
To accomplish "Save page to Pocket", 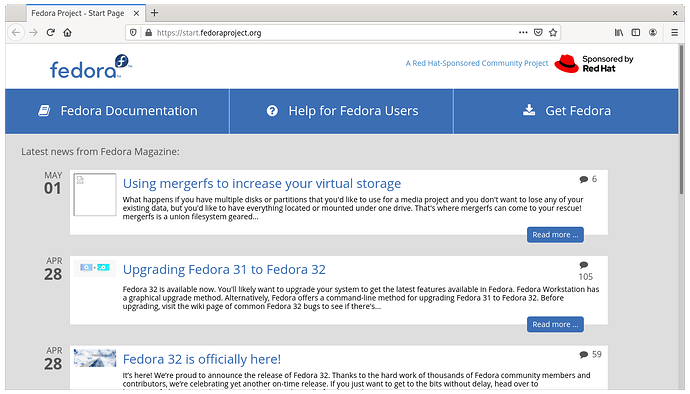I will pos(538,33).
